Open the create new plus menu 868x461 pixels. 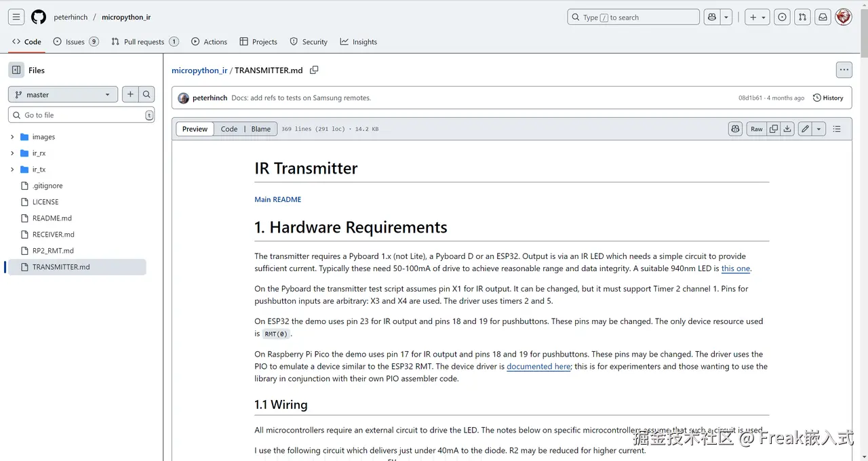point(757,17)
